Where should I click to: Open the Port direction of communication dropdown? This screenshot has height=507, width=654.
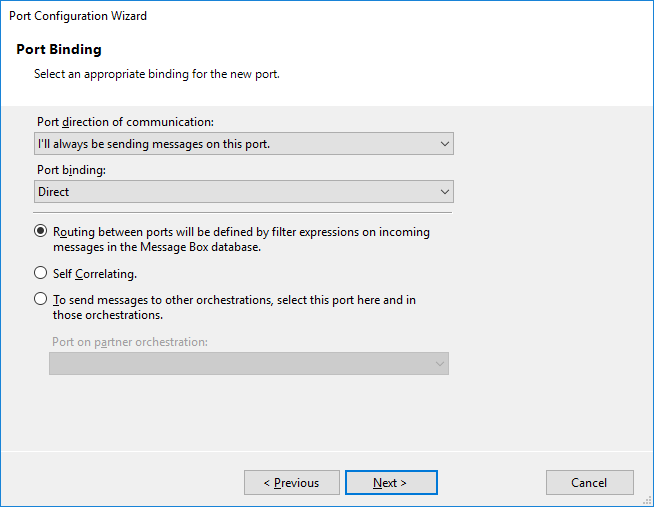244,144
